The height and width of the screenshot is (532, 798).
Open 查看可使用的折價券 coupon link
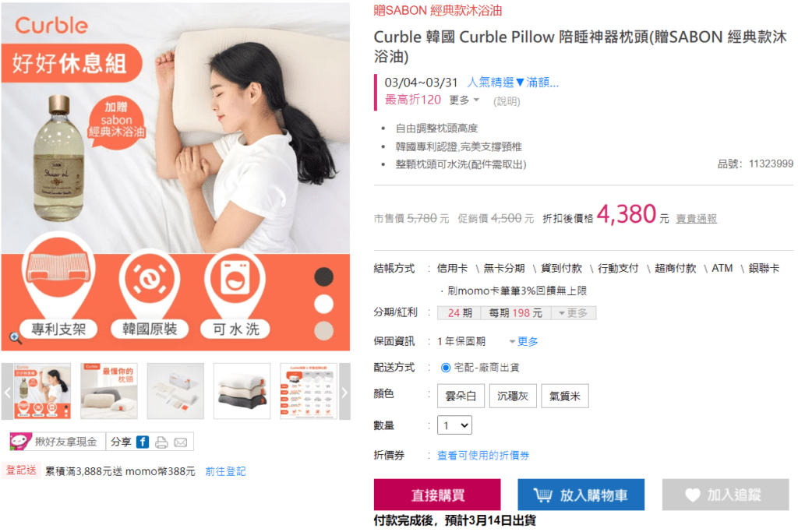click(483, 455)
